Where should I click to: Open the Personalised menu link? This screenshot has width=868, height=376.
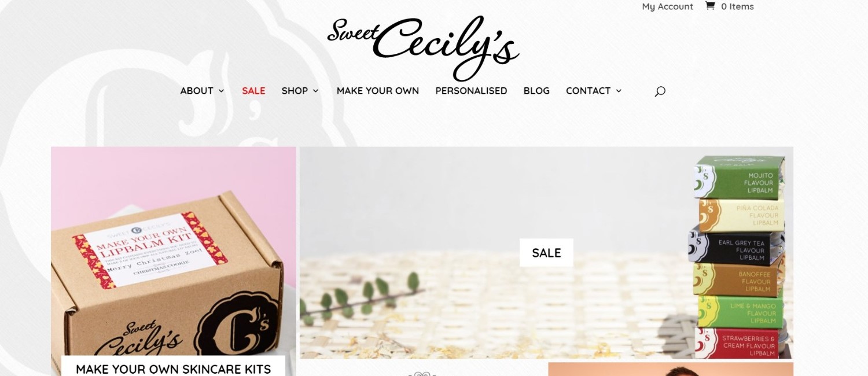(x=471, y=91)
